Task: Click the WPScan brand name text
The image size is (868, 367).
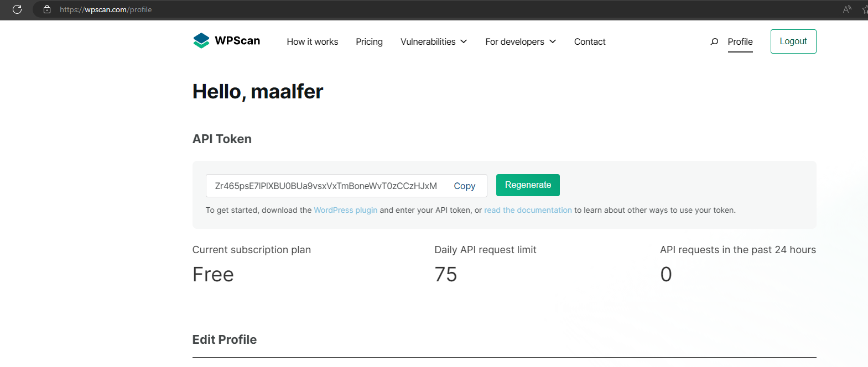Action: click(237, 40)
